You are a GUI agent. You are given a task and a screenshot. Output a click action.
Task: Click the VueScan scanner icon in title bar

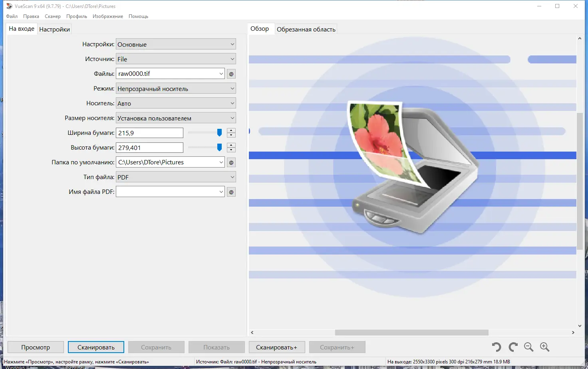coord(9,6)
